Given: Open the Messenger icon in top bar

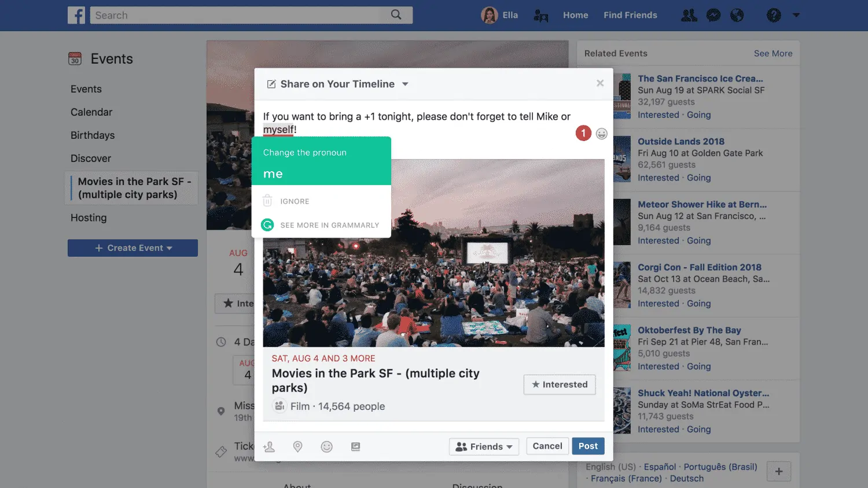Looking at the screenshot, I should 713,15.
